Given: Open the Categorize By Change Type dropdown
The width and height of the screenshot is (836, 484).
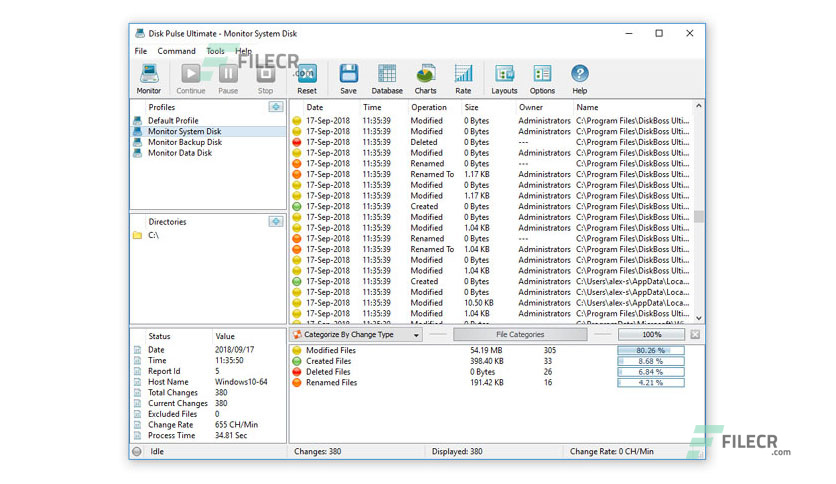Looking at the screenshot, I should tap(357, 335).
